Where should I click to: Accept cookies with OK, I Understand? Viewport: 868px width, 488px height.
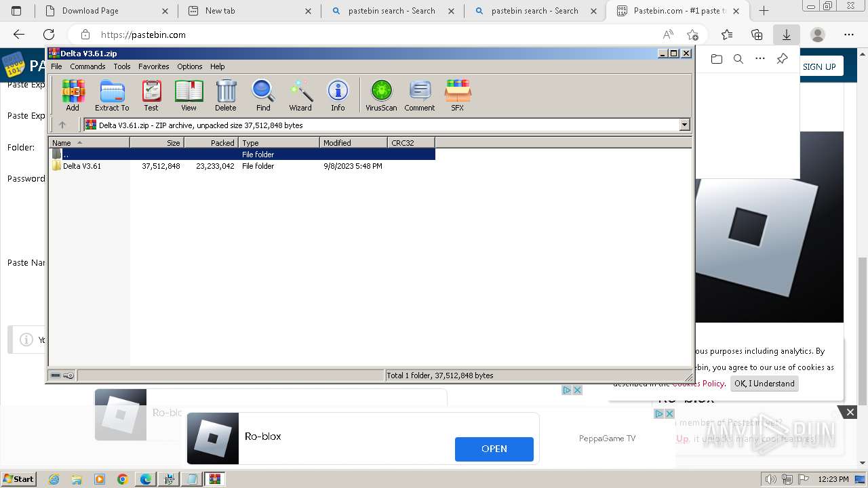[764, 384]
